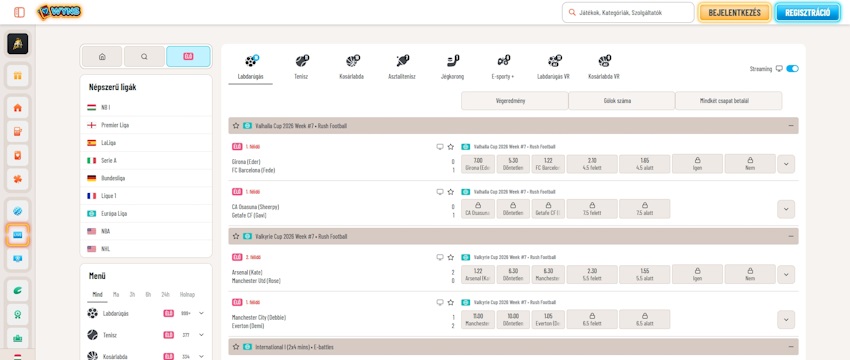Open stream monitor icon for Manchester City match
This screenshot has height=360, width=850.
pos(440,303)
